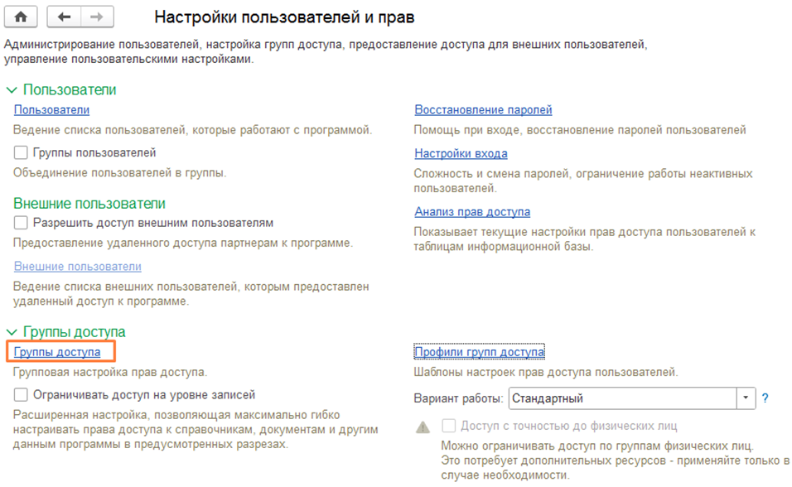This screenshot has width=792, height=487.
Task: Click the warning triangle icon
Action: pyautogui.click(x=423, y=425)
